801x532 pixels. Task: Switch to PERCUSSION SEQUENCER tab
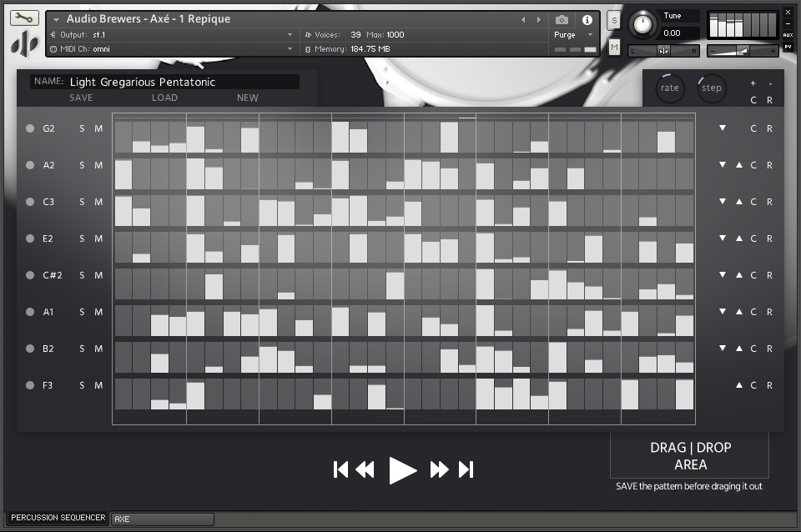click(x=58, y=518)
